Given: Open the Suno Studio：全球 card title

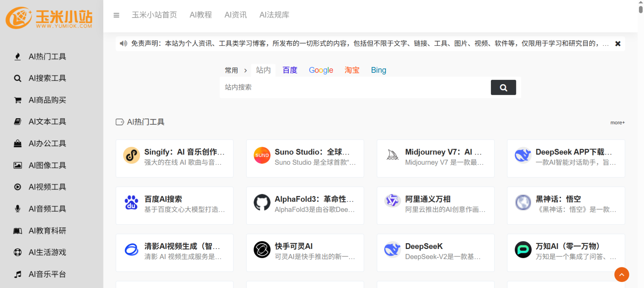Looking at the screenshot, I should pos(312,152).
